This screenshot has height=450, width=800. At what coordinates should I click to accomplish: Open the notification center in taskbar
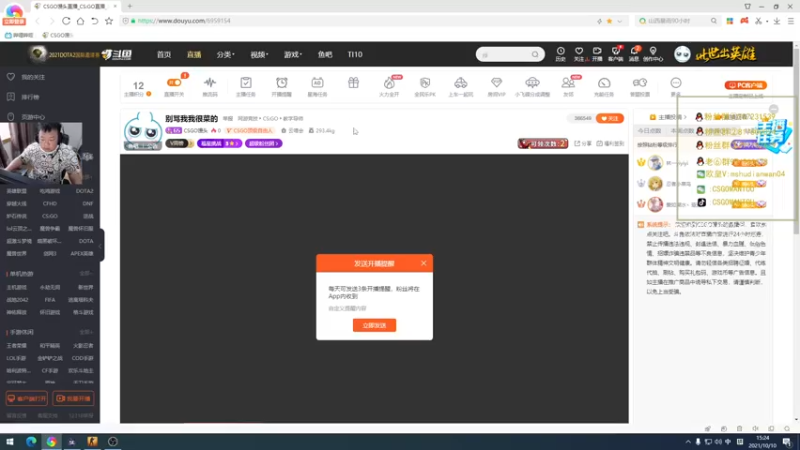[x=787, y=442]
